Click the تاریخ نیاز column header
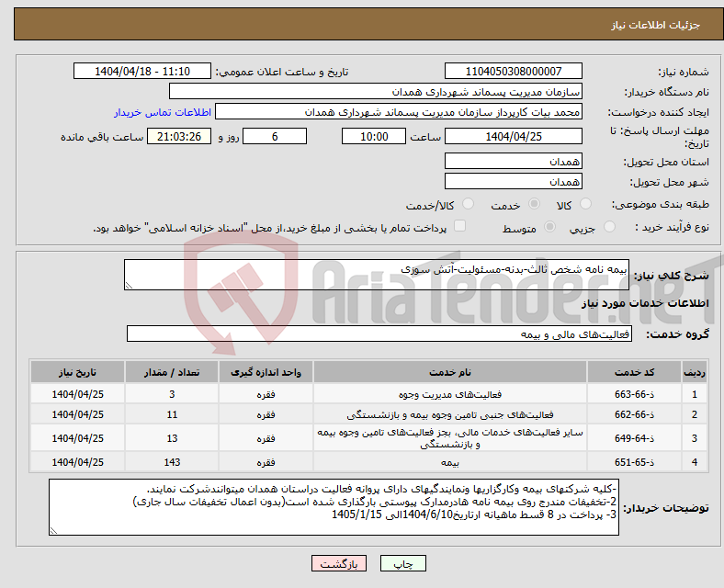Viewport: 724px width, 588px height. tap(77, 372)
